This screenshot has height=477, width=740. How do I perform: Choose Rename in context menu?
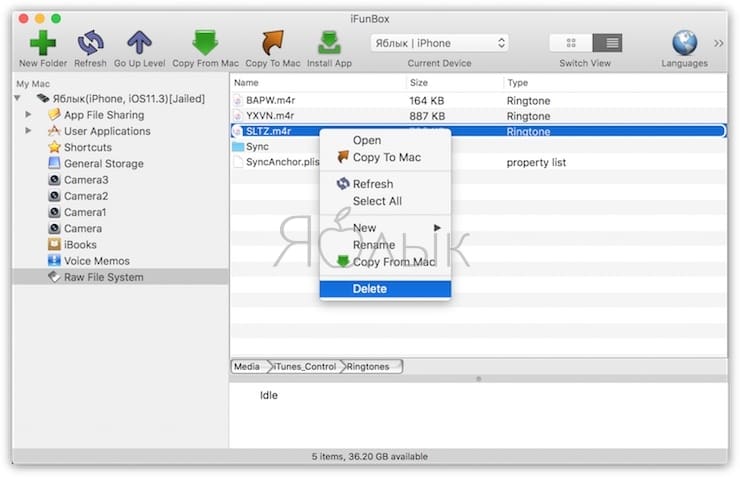point(385,244)
